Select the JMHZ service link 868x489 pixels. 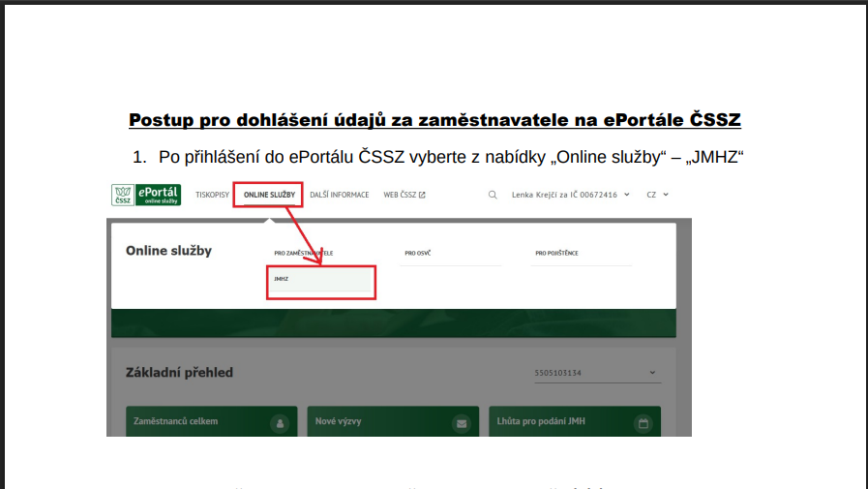320,279
